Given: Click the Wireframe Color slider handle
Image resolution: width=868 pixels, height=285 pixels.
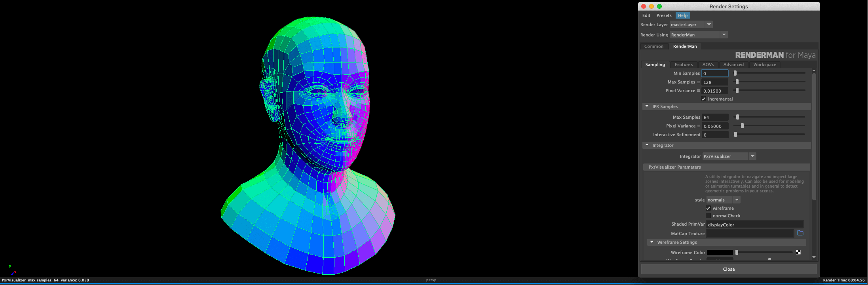Looking at the screenshot, I should click(x=737, y=252).
